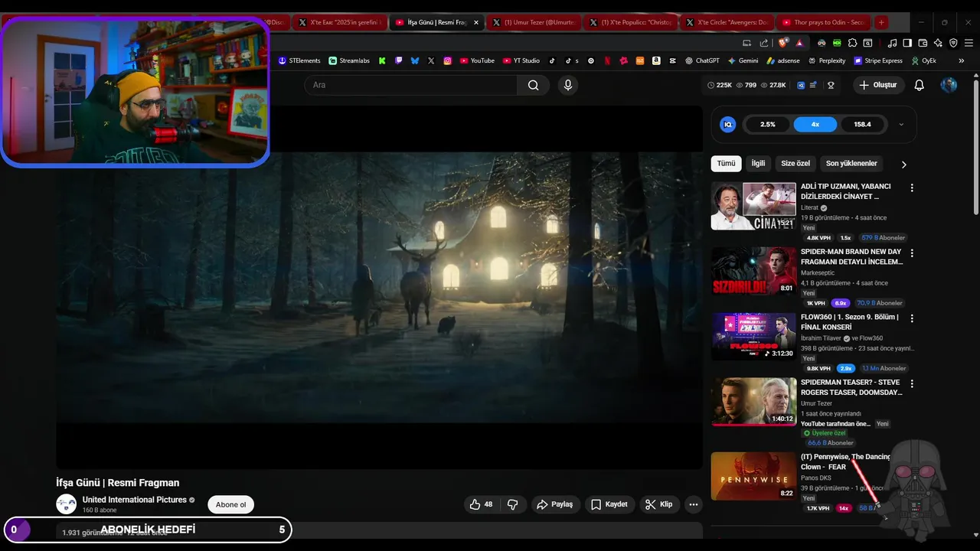This screenshot has width=980, height=551.
Task: Create a clip with Klip button
Action: (658, 504)
